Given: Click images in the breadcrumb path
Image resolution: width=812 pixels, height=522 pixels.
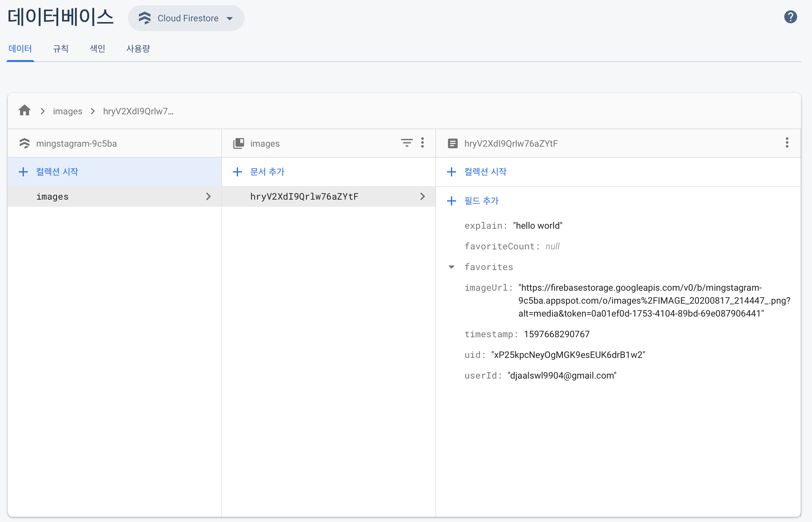Looking at the screenshot, I should tap(68, 111).
